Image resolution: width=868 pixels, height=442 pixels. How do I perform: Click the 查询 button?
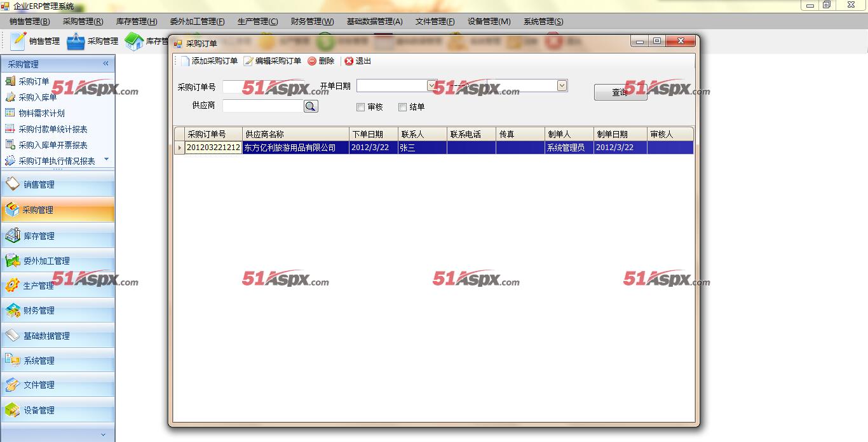tap(620, 92)
